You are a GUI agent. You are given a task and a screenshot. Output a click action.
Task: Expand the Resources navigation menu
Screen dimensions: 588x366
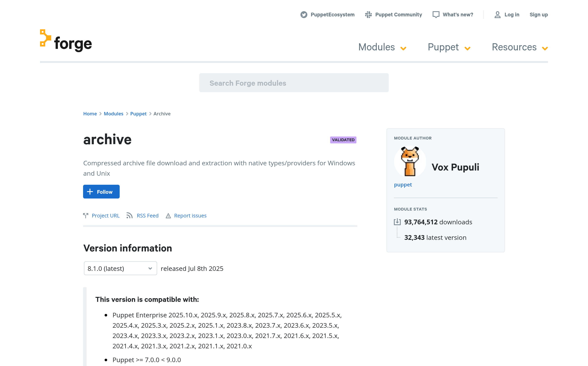[520, 47]
